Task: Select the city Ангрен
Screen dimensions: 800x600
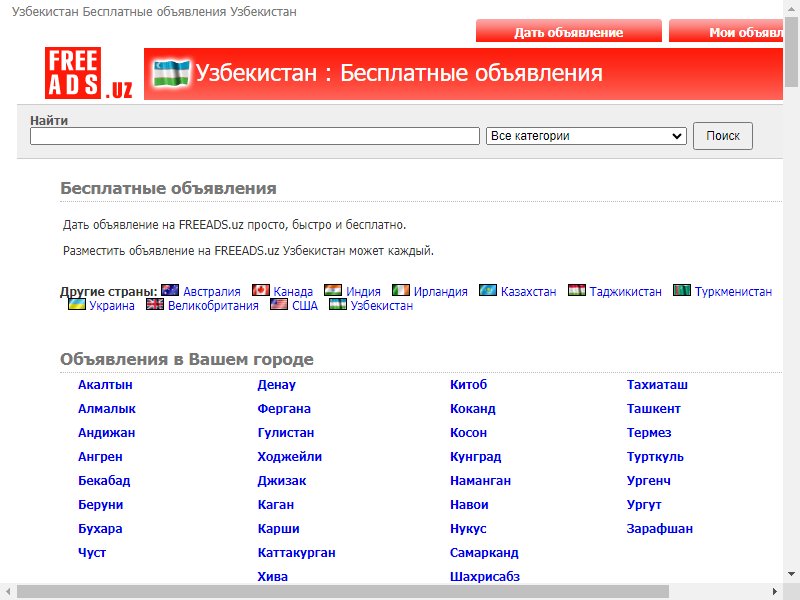Action: 100,457
